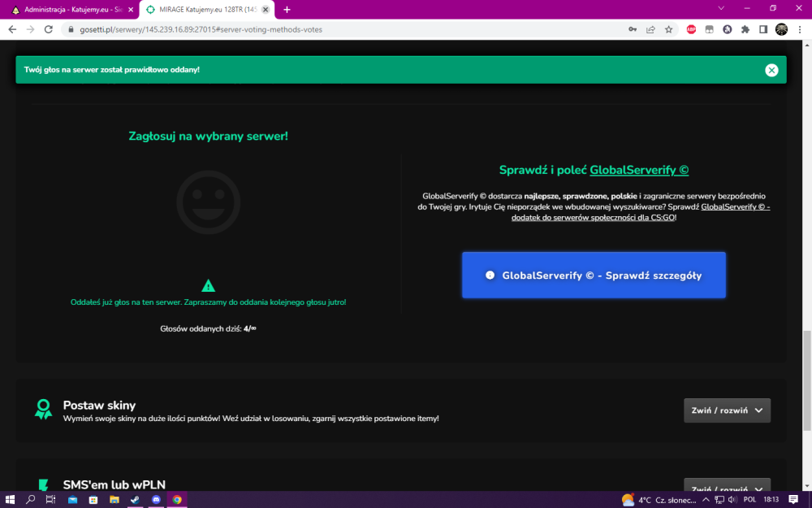Image resolution: width=812 pixels, height=508 pixels.
Task: Open File Explorer from the taskbar
Action: tap(114, 500)
